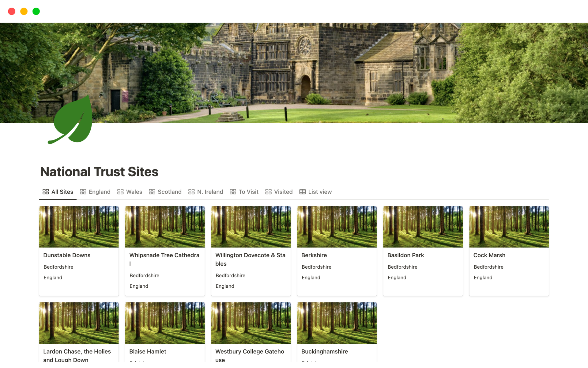Select the Visited gallery view icon
This screenshot has height=368, width=588.
pos(268,192)
